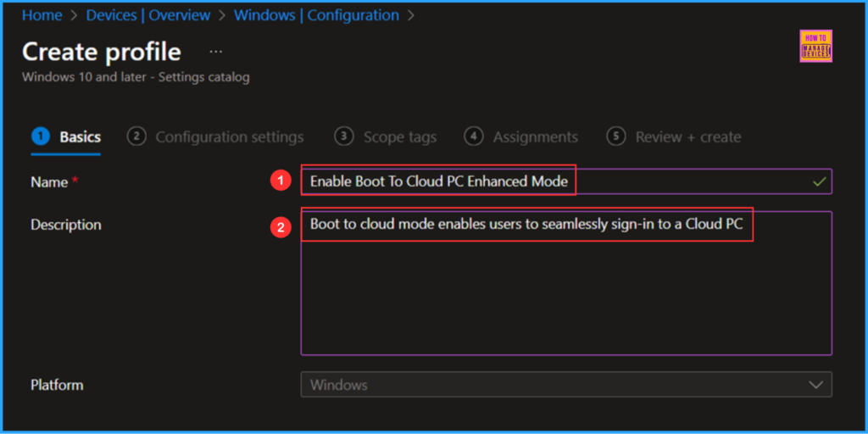
Task: Return to Windows | Configuration breadcrumb link
Action: click(x=316, y=15)
